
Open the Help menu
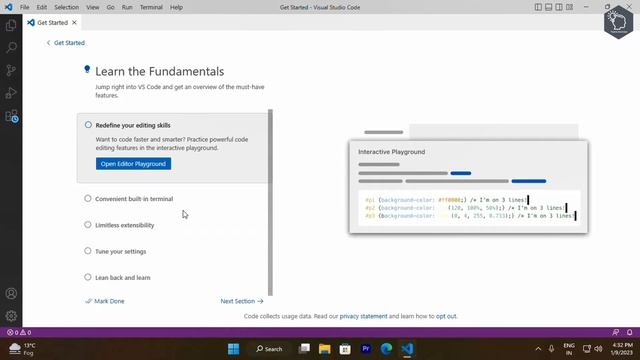point(176,7)
